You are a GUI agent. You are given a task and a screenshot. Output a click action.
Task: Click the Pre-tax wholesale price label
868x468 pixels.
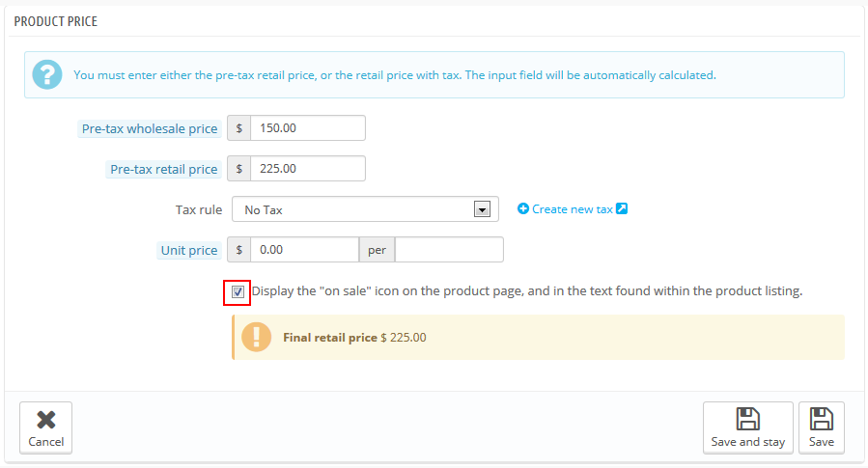point(150,128)
